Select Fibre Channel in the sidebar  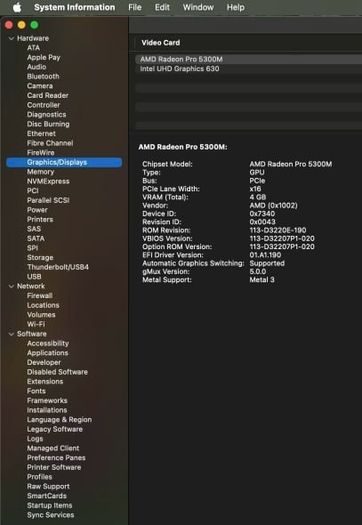50,143
